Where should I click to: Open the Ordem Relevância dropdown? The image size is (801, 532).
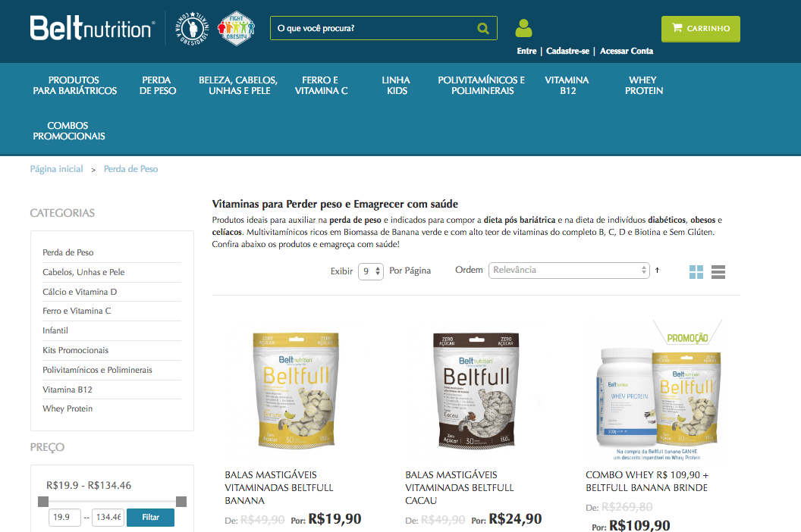coord(569,270)
